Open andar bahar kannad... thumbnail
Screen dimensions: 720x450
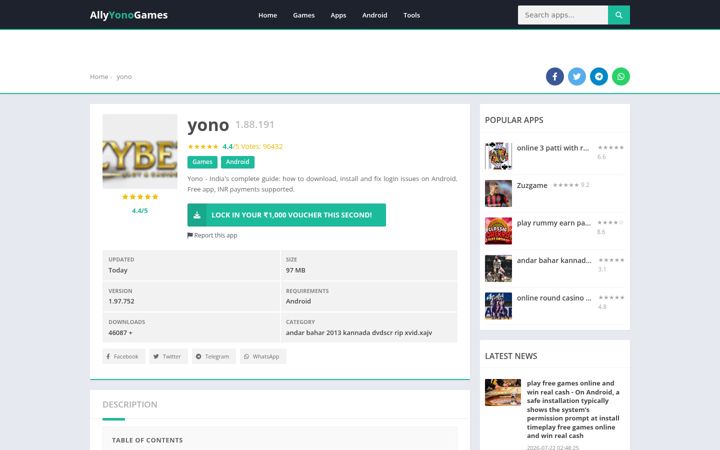[x=498, y=269]
